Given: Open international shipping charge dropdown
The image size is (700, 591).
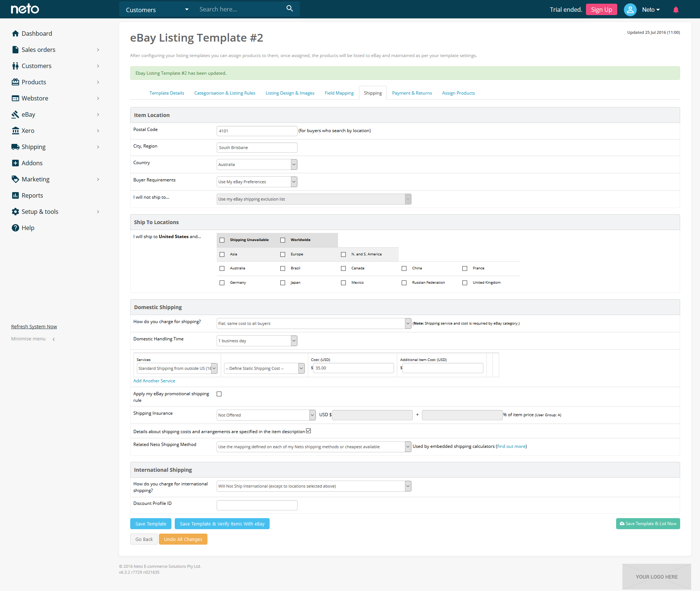Looking at the screenshot, I should pyautogui.click(x=314, y=486).
